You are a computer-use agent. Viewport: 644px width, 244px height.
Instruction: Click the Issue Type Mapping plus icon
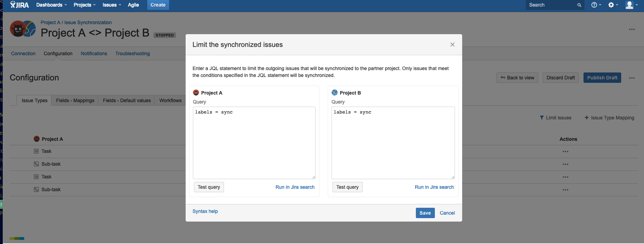click(x=587, y=118)
